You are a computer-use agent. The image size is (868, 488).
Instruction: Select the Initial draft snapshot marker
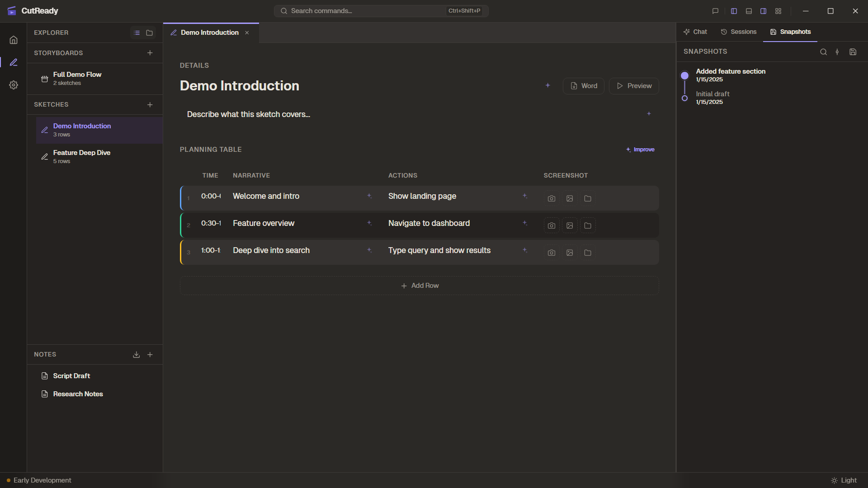684,98
